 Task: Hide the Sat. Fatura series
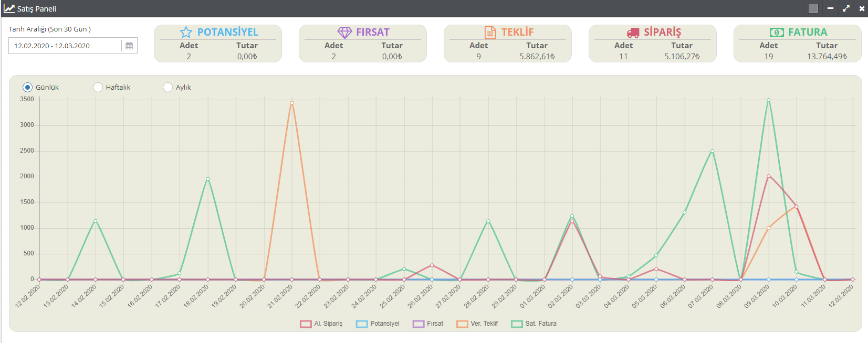[x=534, y=324]
